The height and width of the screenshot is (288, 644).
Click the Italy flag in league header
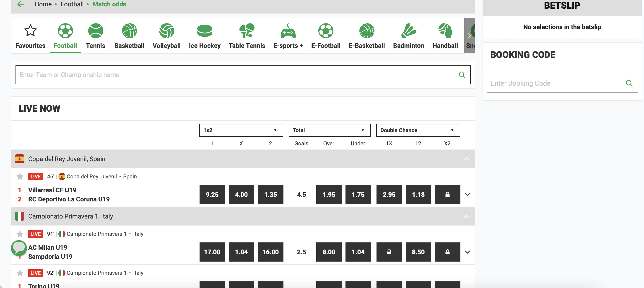[x=20, y=216]
